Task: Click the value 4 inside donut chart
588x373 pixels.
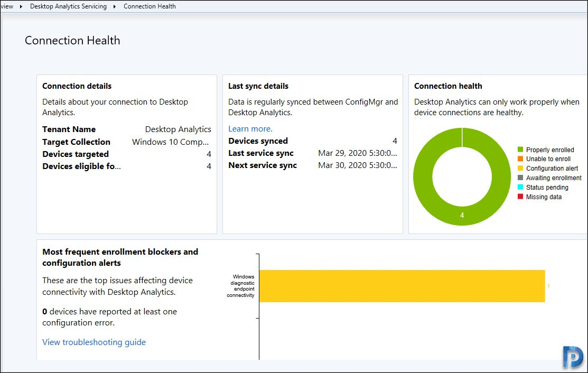Action: [462, 215]
